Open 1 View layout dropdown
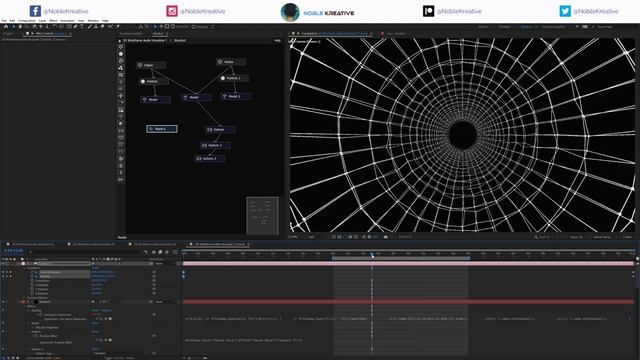Viewport: 640px width, 360px height. 628,237
